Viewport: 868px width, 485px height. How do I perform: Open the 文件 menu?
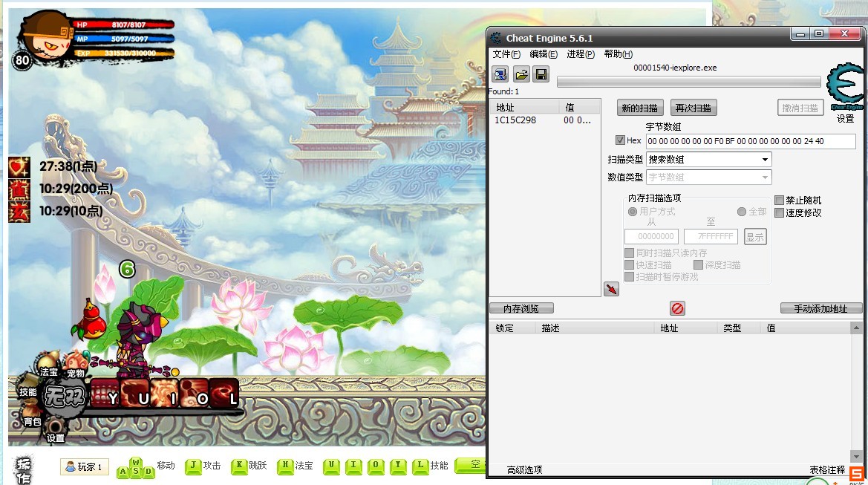[506, 53]
